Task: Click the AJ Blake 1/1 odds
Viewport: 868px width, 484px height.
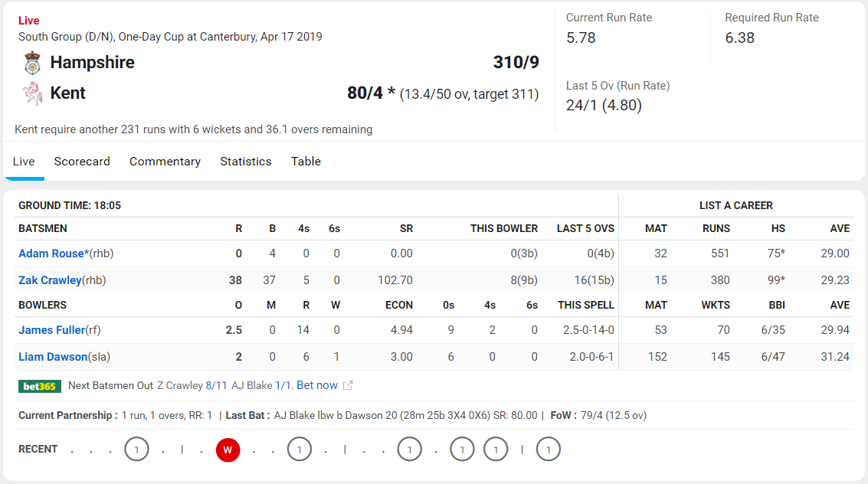Action: coord(283,385)
